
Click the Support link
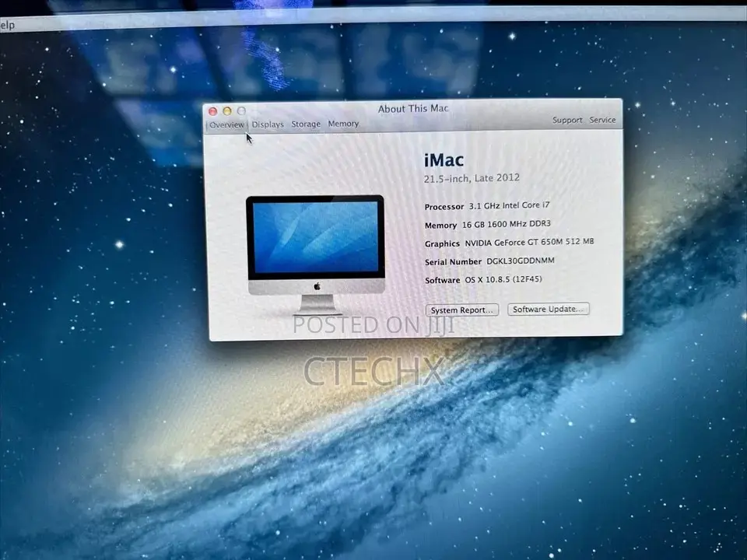[x=567, y=120]
